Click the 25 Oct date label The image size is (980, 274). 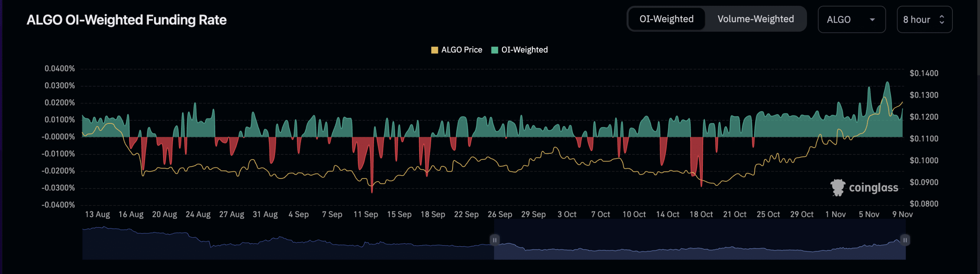pyautogui.click(x=768, y=215)
